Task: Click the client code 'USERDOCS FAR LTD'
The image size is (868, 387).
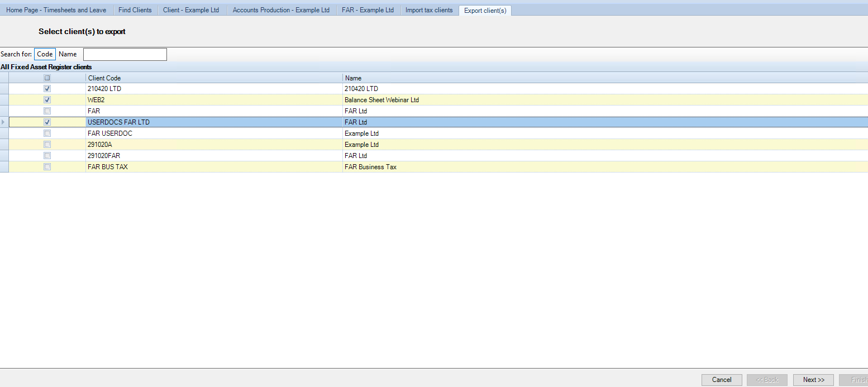Action: point(118,122)
